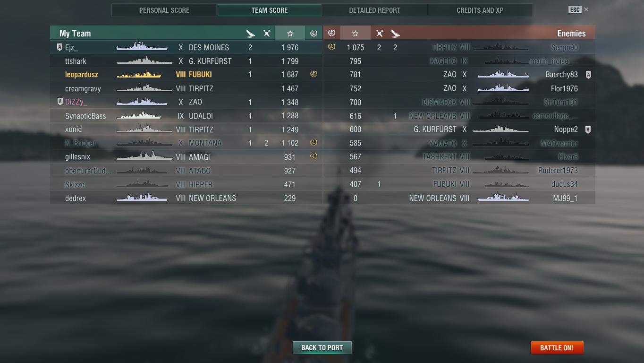Sort Enemies by star XP column
The image size is (644, 363).
(x=355, y=33)
